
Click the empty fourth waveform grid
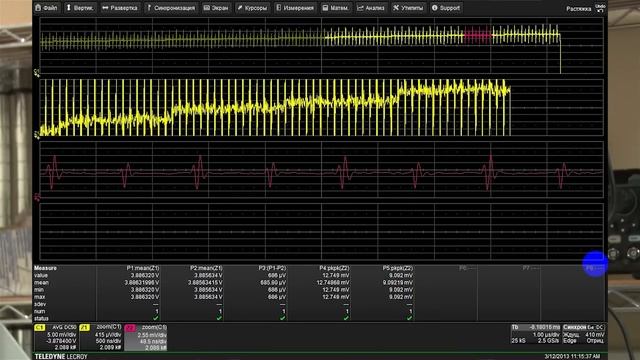click(322, 232)
